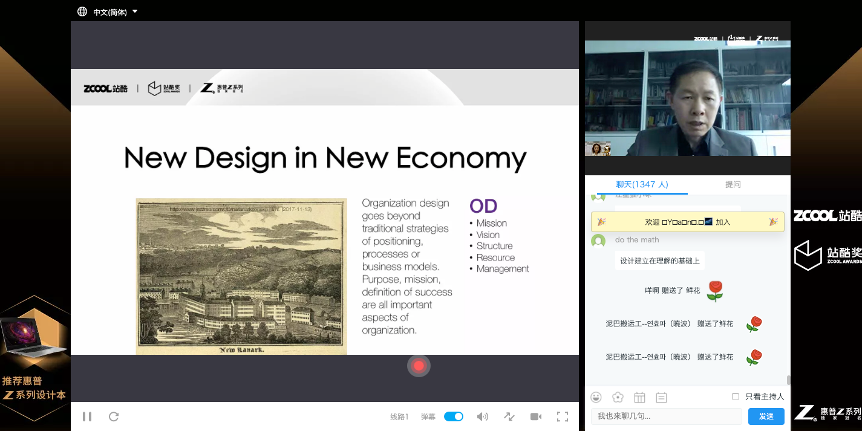Click the video camera icon
Screen dimensions: 862x431
(535, 416)
